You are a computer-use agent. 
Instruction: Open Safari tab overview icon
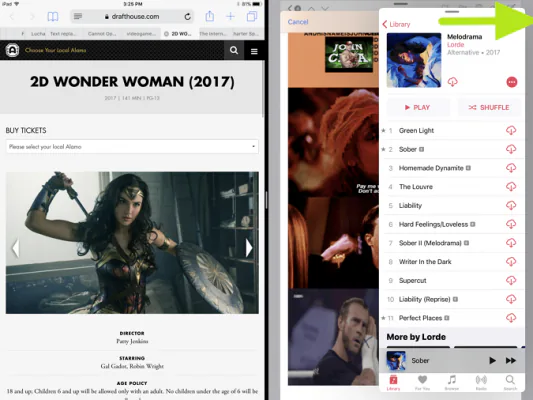click(x=252, y=16)
